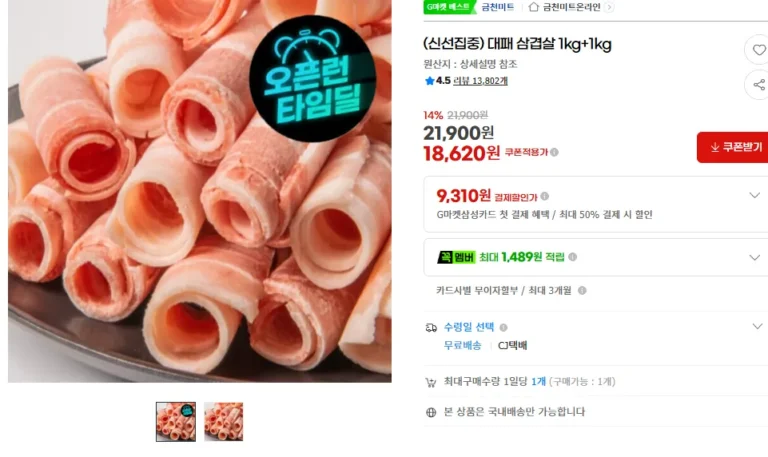Click the 쿠폰받기 red button
This screenshot has height=457, width=768.
coord(733,147)
